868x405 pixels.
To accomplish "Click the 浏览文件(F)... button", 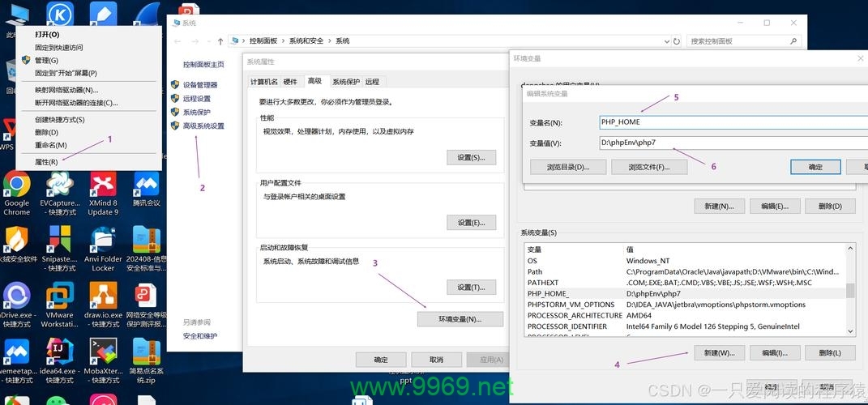I will point(649,167).
